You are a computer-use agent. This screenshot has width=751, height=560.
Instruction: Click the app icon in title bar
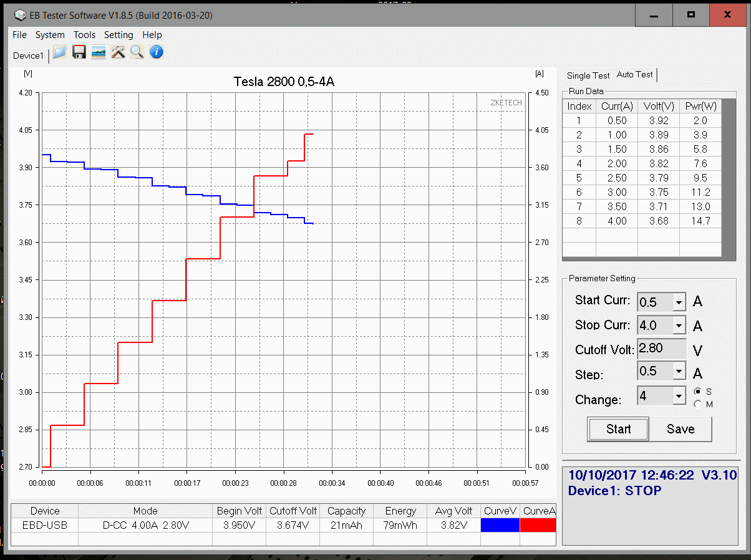pos(21,14)
